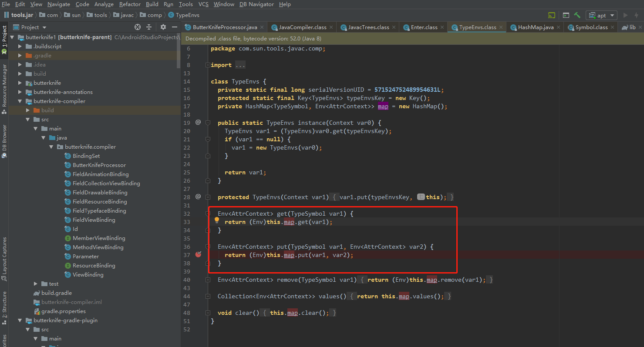Unfold the remove method at line 40

coord(208,280)
